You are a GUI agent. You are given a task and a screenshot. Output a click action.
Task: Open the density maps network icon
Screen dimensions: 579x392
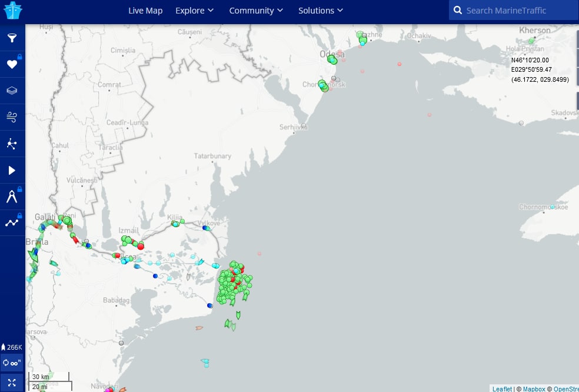click(x=12, y=144)
